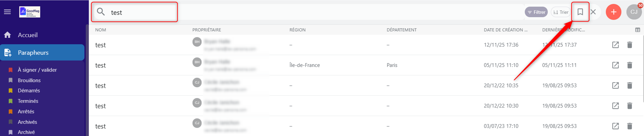Open the Brouillons folder
This screenshot has height=136, width=644.
pyautogui.click(x=29, y=80)
